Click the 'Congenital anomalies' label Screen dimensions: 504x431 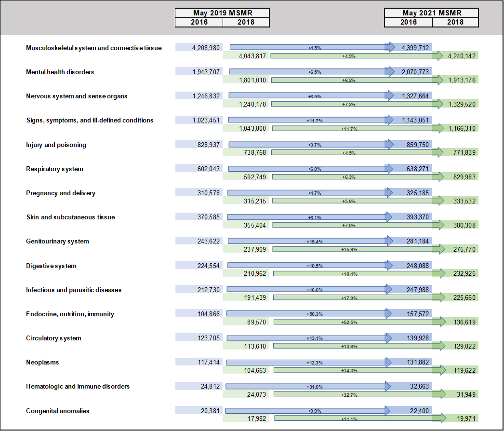coord(57,411)
